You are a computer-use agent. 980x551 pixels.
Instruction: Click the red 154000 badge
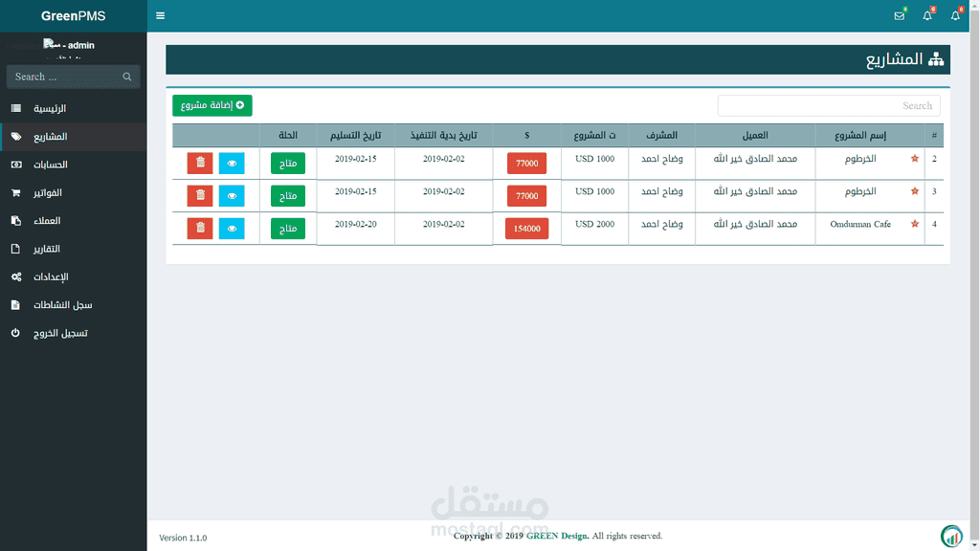[x=527, y=228]
